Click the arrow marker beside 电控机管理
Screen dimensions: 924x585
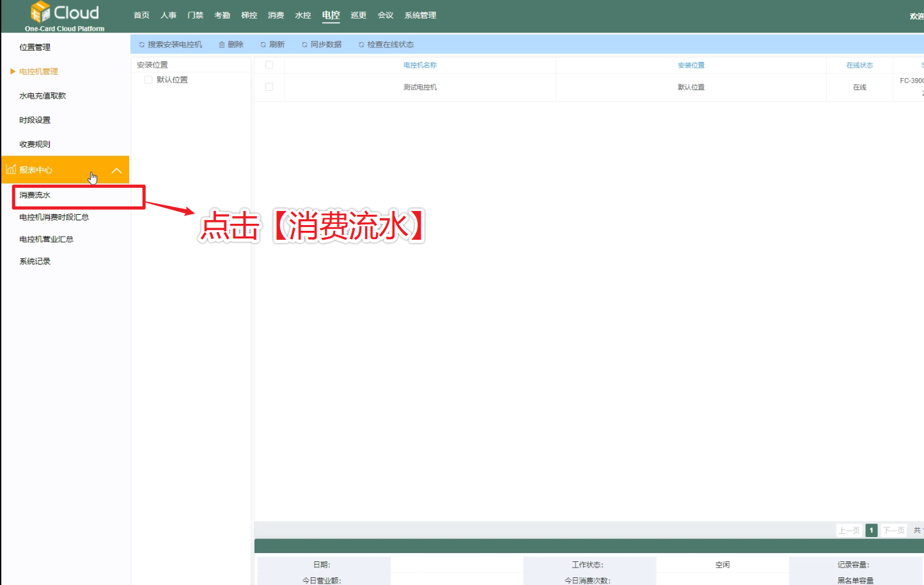(x=12, y=72)
